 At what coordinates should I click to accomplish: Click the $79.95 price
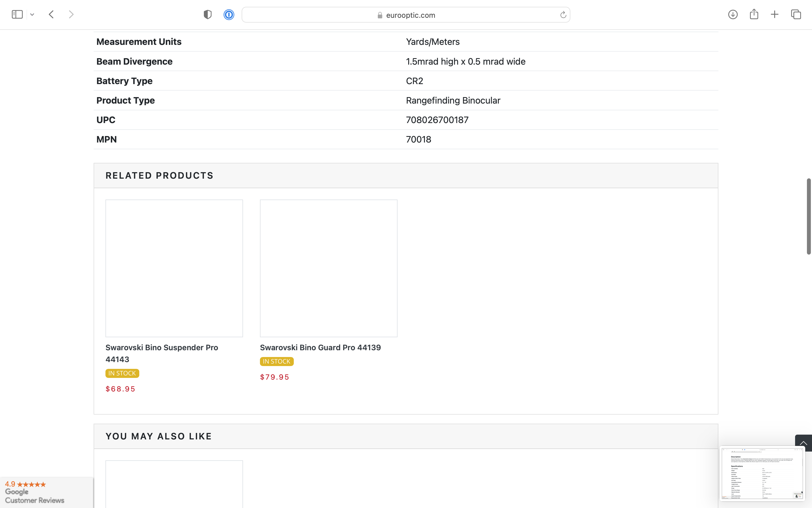point(274,377)
